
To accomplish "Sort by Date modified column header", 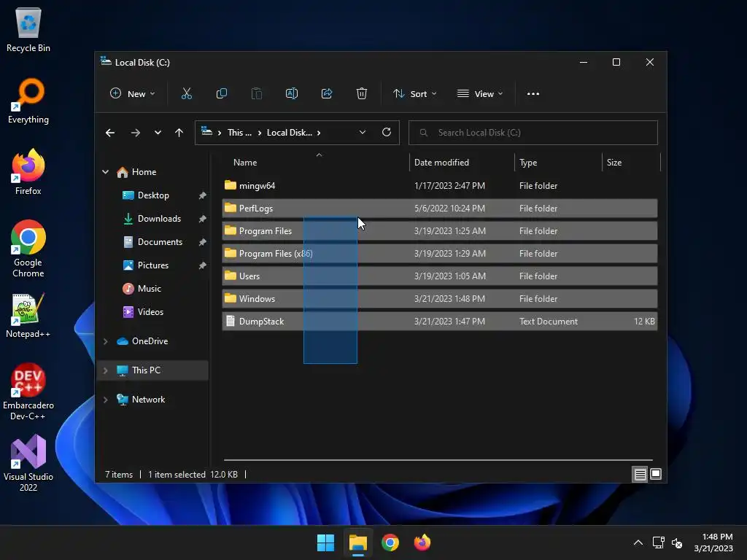I will click(462, 163).
